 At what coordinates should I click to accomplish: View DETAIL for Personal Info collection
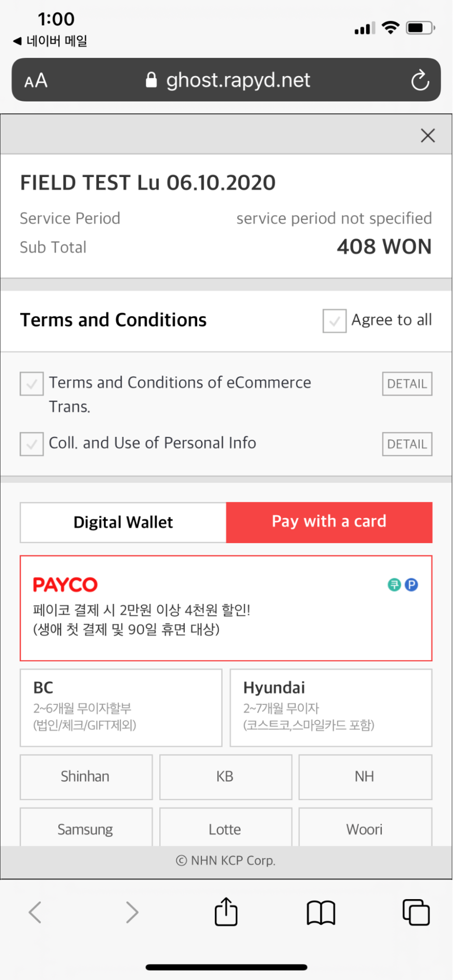[407, 444]
